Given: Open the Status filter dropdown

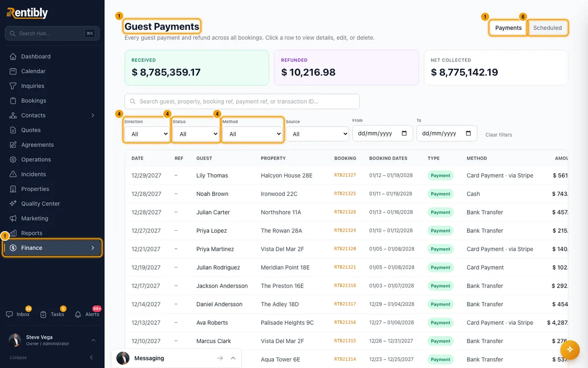Looking at the screenshot, I should pos(196,134).
